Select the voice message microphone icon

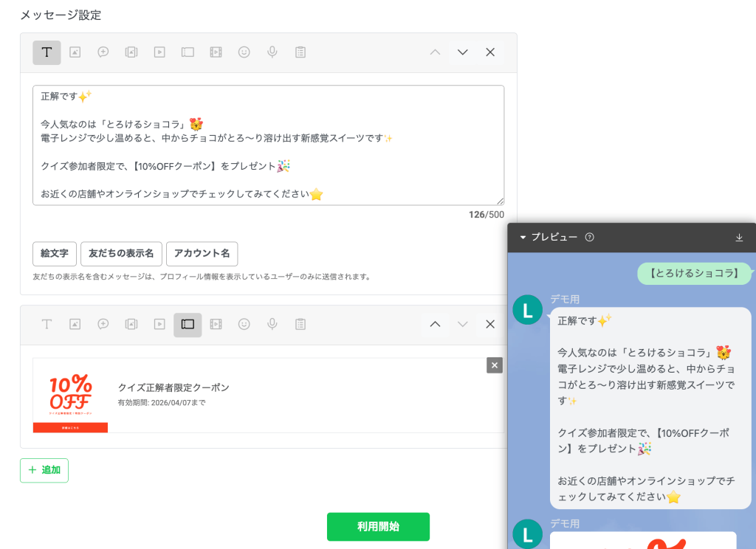(272, 52)
